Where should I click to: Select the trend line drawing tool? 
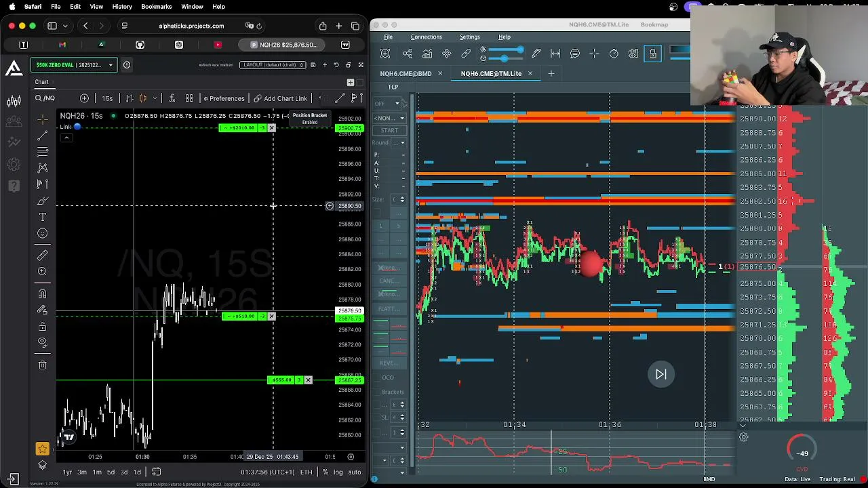pos(43,136)
